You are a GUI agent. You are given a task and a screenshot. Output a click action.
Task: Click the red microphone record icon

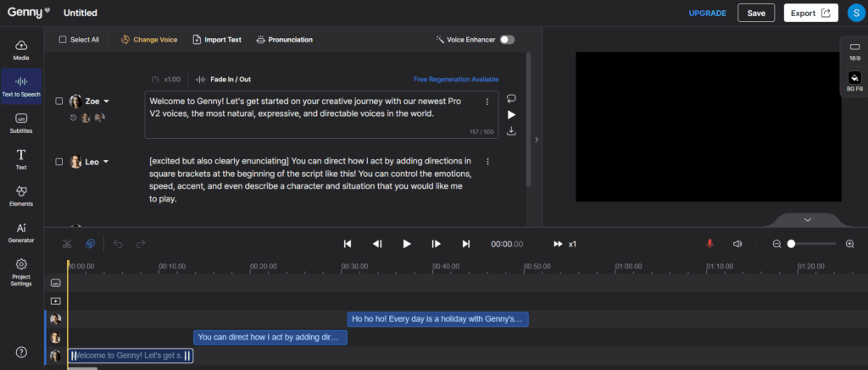coord(709,244)
